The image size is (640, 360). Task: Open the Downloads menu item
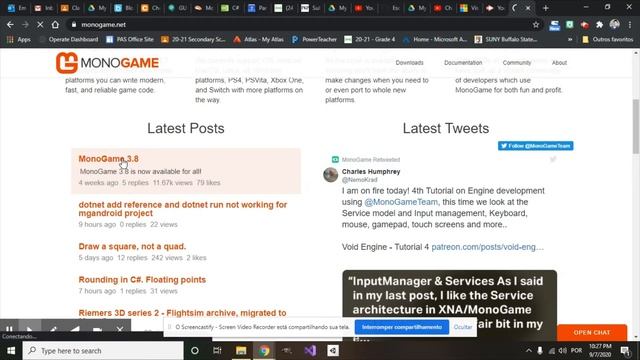coord(409,63)
